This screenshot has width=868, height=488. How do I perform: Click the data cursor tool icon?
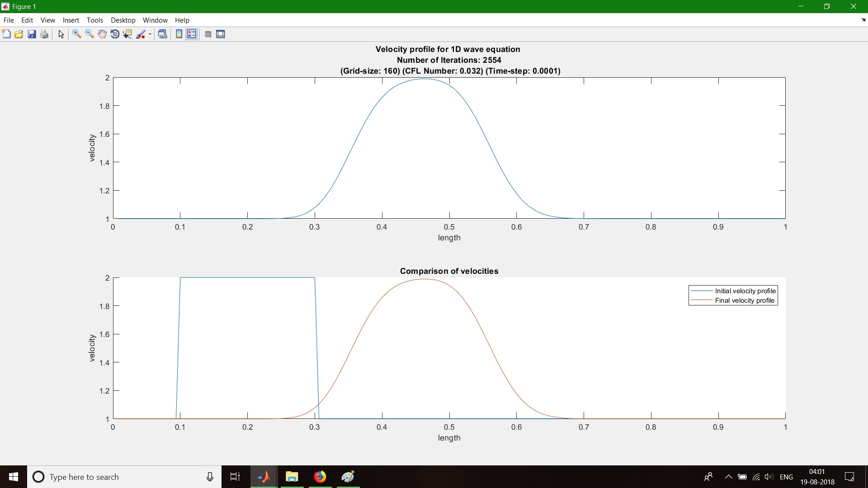[x=127, y=34]
